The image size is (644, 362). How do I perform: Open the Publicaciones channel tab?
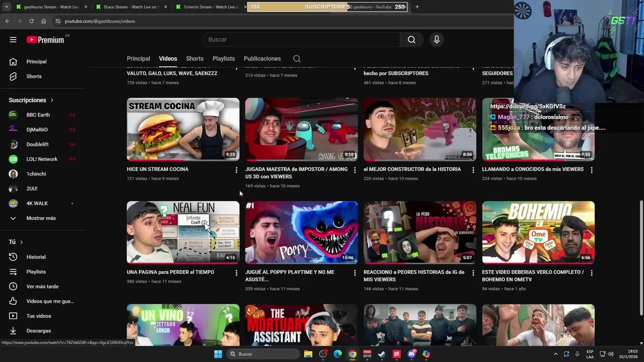tap(262, 59)
